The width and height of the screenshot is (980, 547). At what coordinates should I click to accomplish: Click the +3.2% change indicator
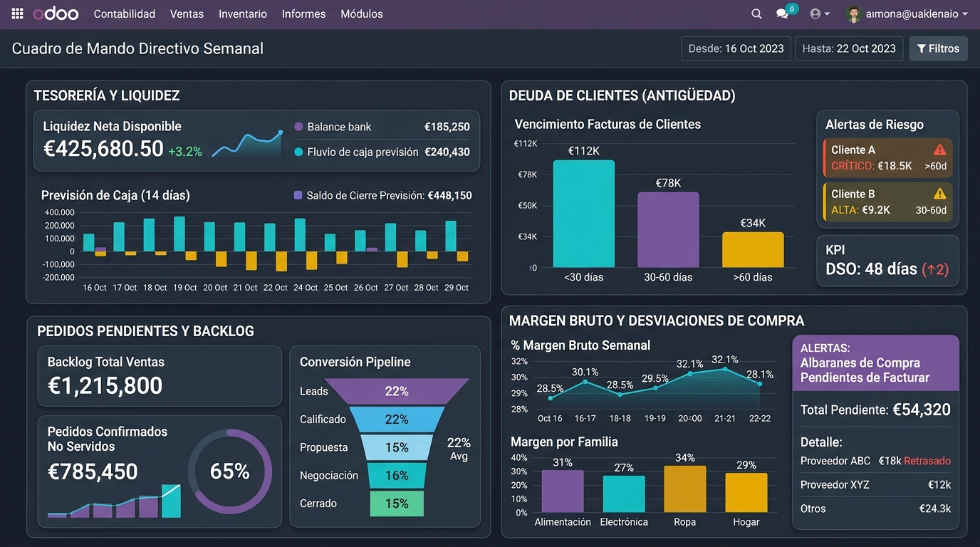(185, 151)
